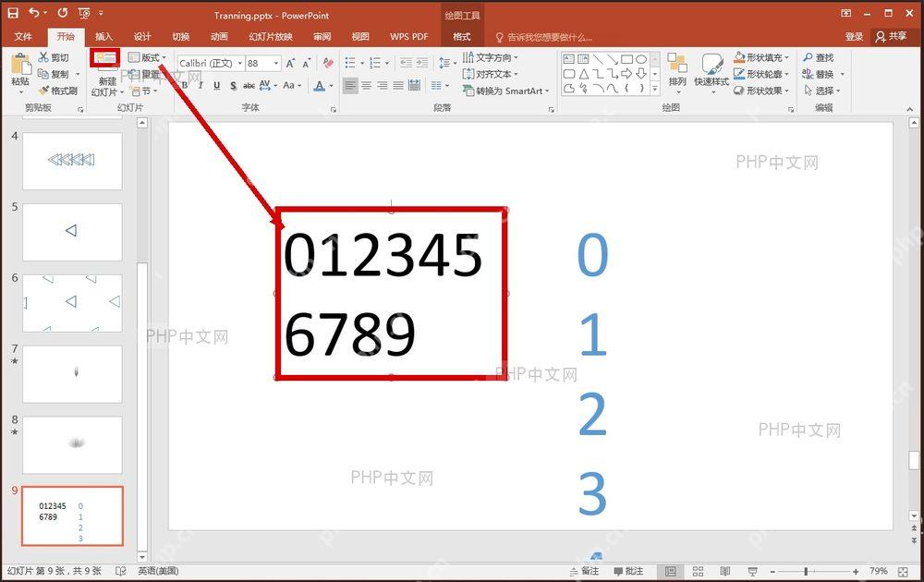This screenshot has height=582, width=924.
Task: Switch to Slide Sorter view icon
Action: pos(698,572)
